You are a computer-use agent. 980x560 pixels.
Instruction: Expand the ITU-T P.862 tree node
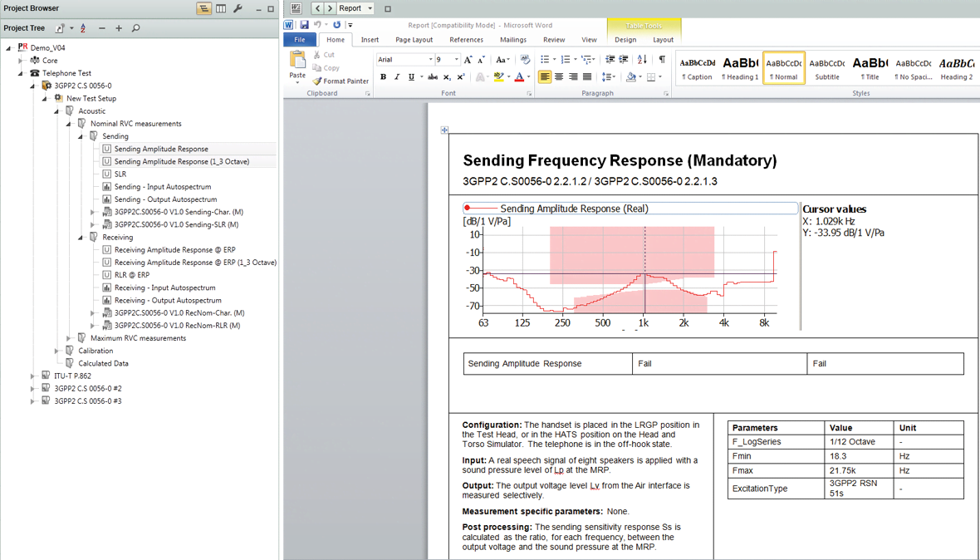pyautogui.click(x=33, y=376)
